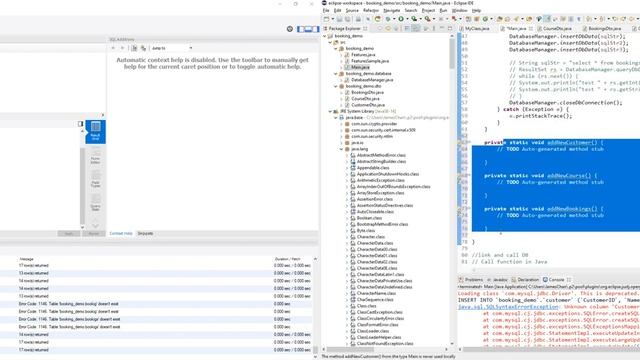Maximize the Package Explorer view
The image size is (640, 360).
(x=450, y=28)
